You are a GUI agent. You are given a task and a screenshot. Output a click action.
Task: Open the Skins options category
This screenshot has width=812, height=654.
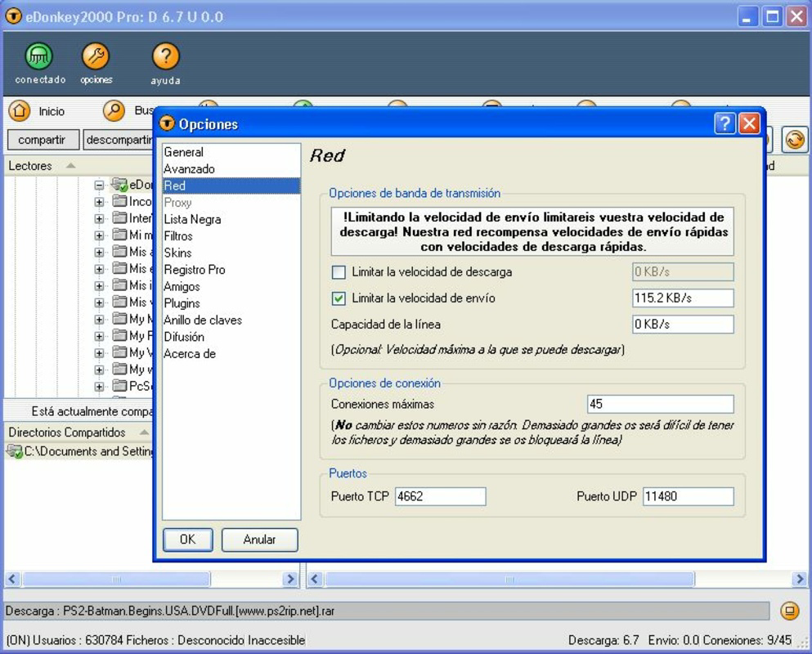point(180,253)
